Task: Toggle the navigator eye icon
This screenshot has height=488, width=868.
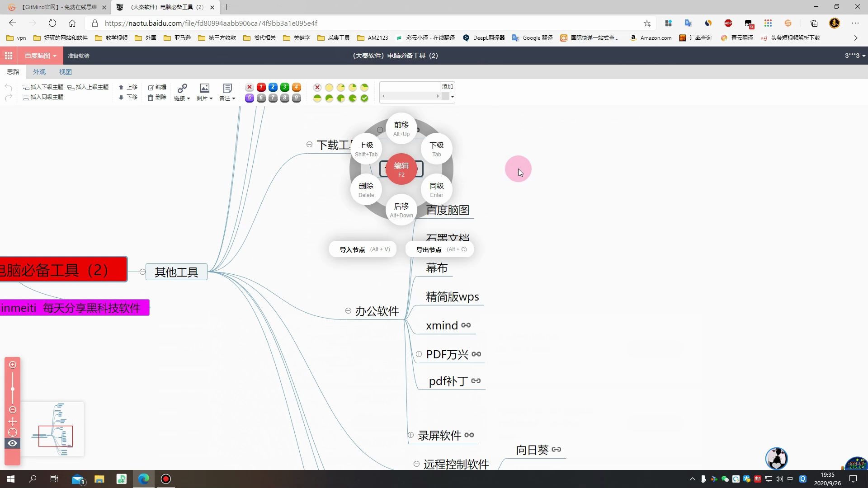Action: click(13, 443)
